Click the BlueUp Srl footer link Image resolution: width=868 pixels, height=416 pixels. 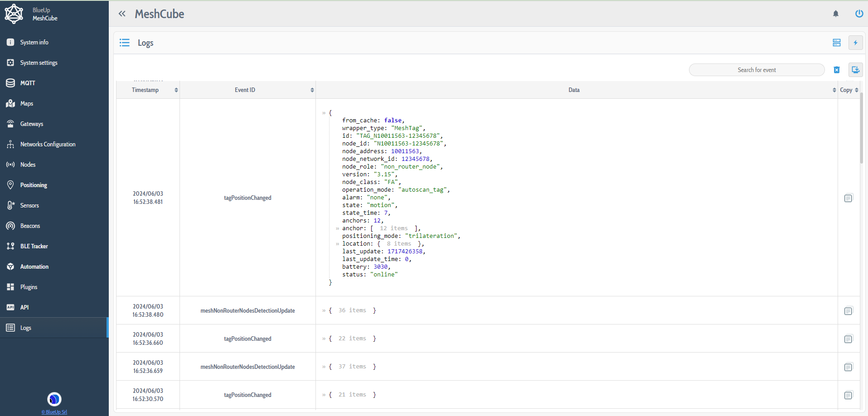point(54,412)
